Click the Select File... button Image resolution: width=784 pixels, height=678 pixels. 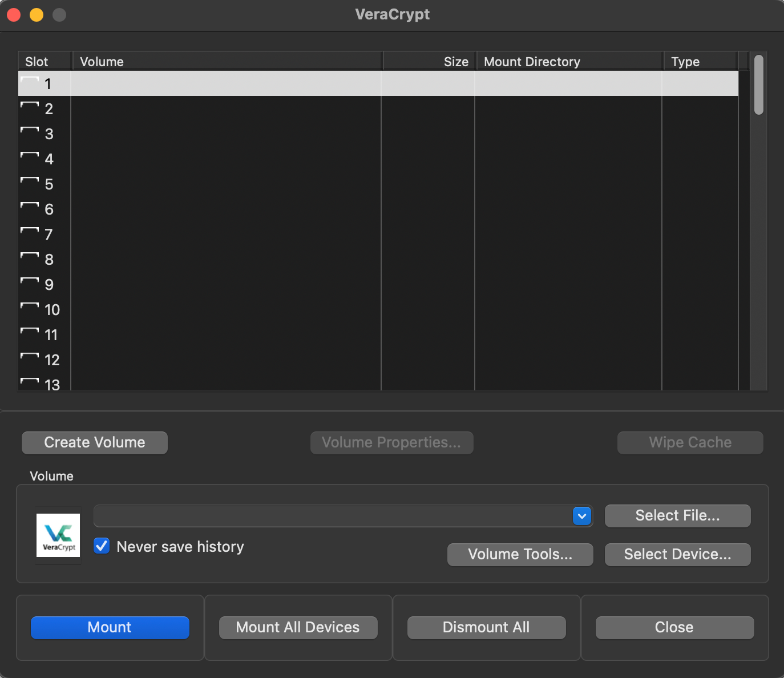point(677,516)
